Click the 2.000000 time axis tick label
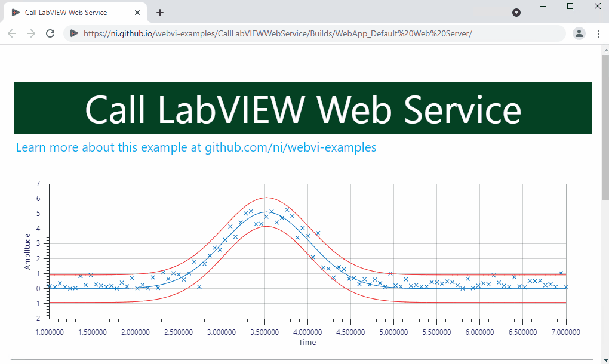609x364 pixels. click(x=136, y=332)
